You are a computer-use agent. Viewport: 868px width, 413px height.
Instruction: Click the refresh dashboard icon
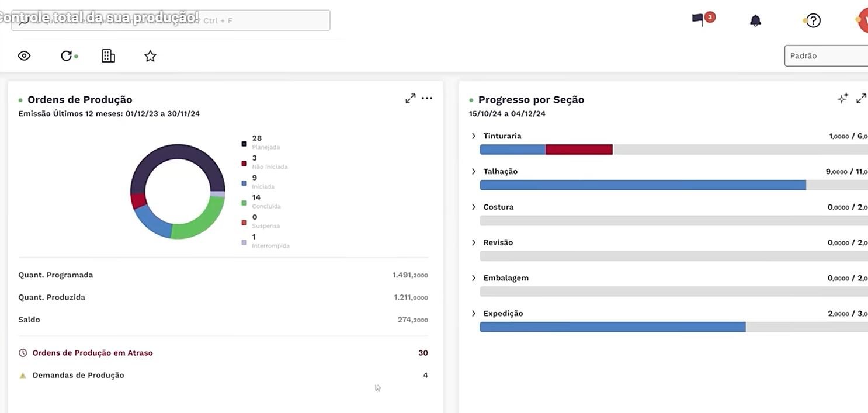[67, 56]
